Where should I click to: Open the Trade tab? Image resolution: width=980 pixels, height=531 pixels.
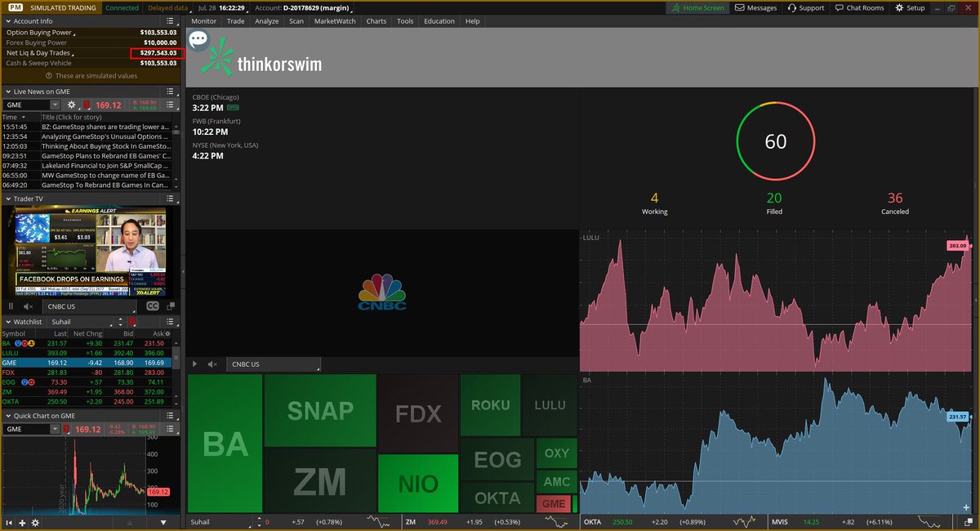point(235,21)
